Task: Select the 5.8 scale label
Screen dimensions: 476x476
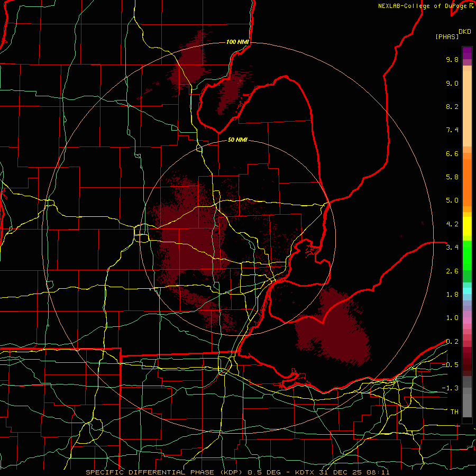Action: coord(452,177)
